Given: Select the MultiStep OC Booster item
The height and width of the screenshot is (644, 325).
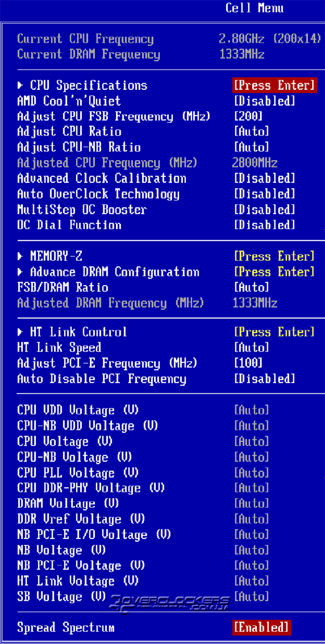Looking at the screenshot, I should (82, 210).
